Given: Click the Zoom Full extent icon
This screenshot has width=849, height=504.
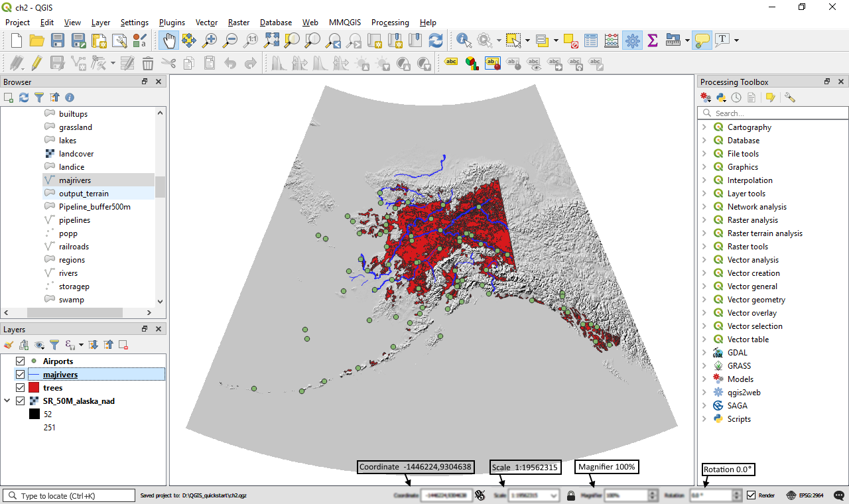Looking at the screenshot, I should [271, 40].
